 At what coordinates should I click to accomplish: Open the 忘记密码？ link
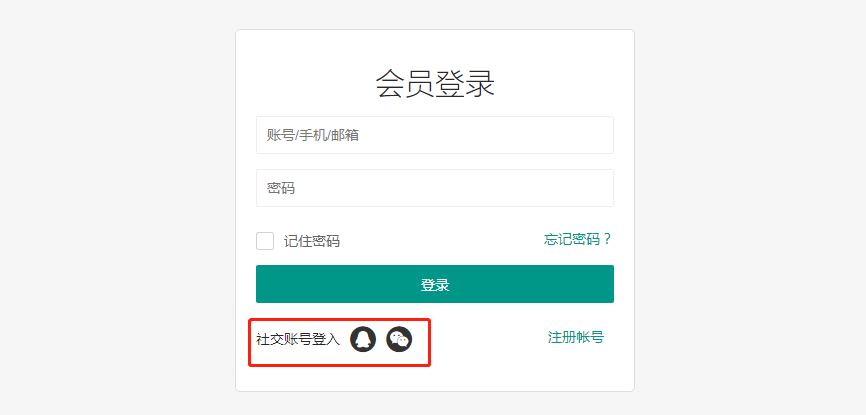pyautogui.click(x=571, y=239)
